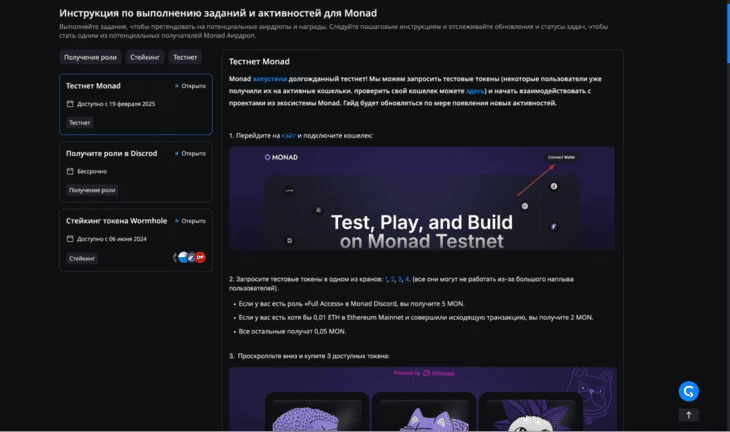
Task: Click the Тестнет tag in Monad card
Action: tap(80, 123)
